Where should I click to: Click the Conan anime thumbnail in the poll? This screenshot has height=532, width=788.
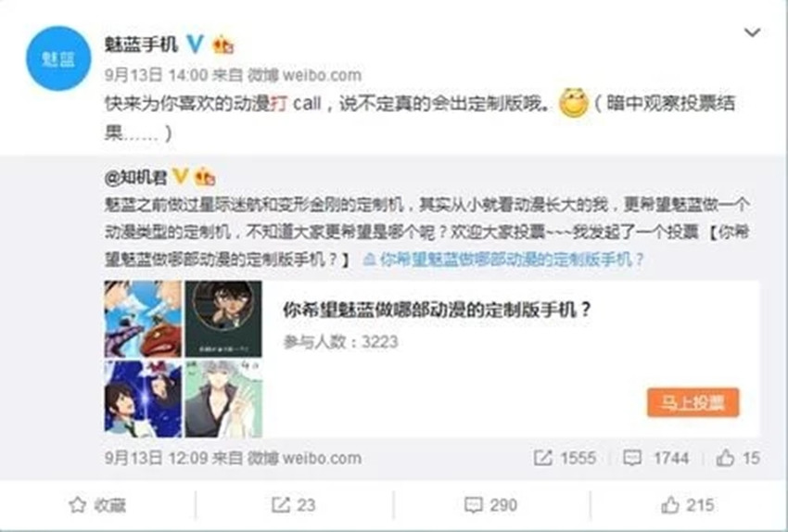coord(223,319)
